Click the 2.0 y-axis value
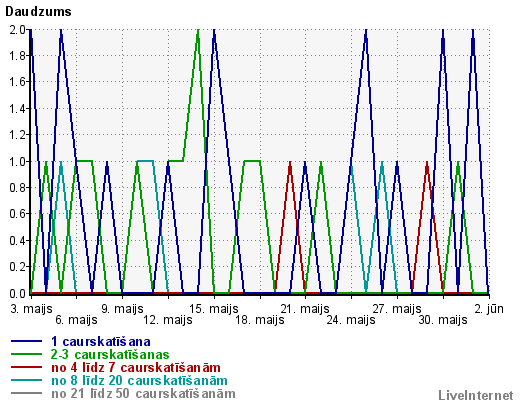The width and height of the screenshot is (520, 405). point(18,30)
